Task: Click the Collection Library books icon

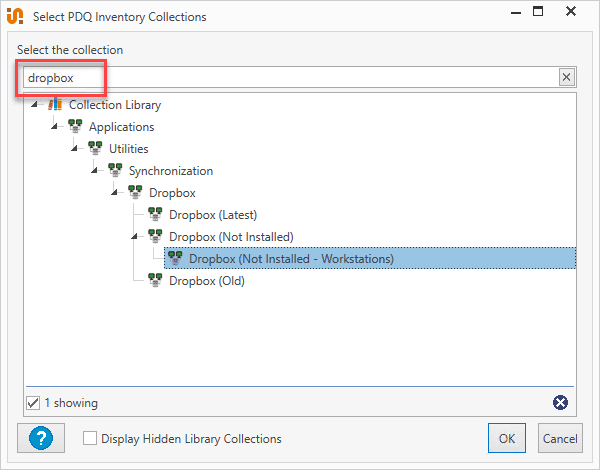Action: coord(55,104)
